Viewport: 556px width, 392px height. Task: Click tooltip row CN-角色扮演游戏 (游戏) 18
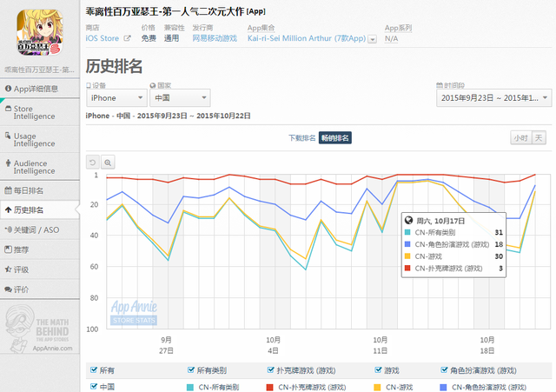453,244
